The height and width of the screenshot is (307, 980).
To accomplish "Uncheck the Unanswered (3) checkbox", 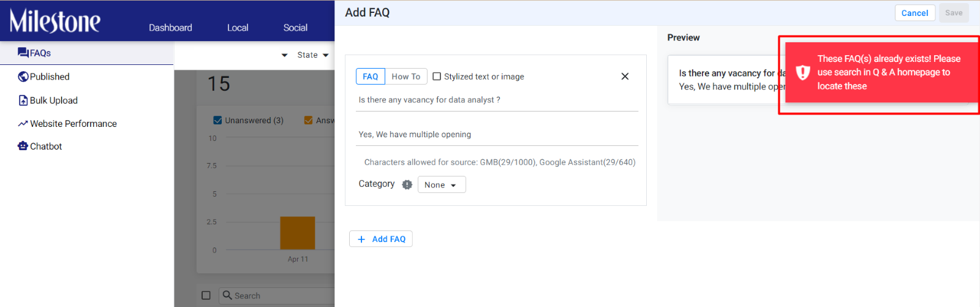I will tap(217, 120).
